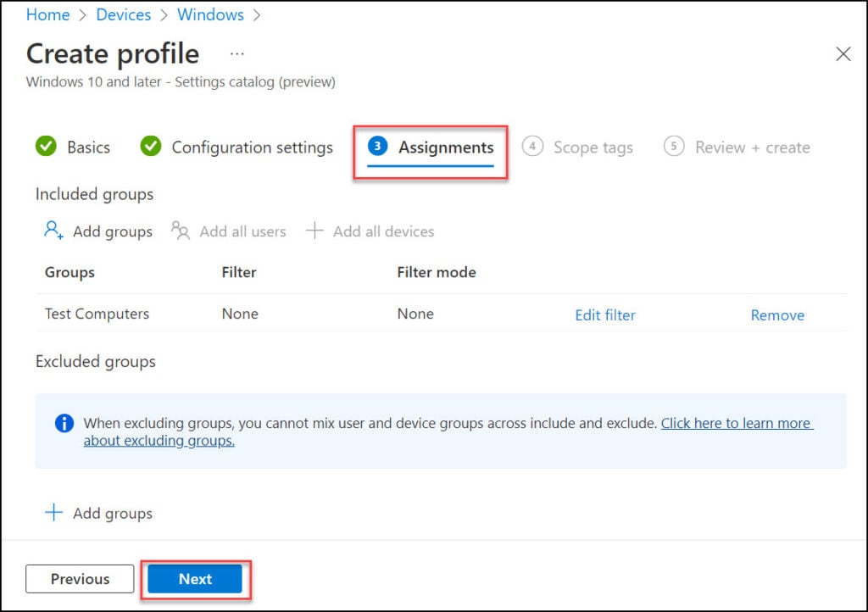This screenshot has width=868, height=612.
Task: Click the Next button
Action: (x=195, y=579)
